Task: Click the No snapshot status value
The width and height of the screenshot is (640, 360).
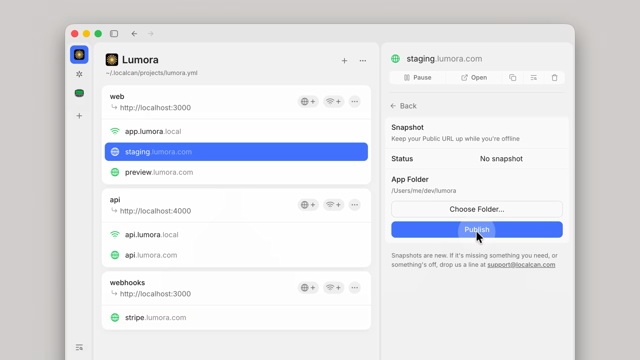Action: coord(501,159)
